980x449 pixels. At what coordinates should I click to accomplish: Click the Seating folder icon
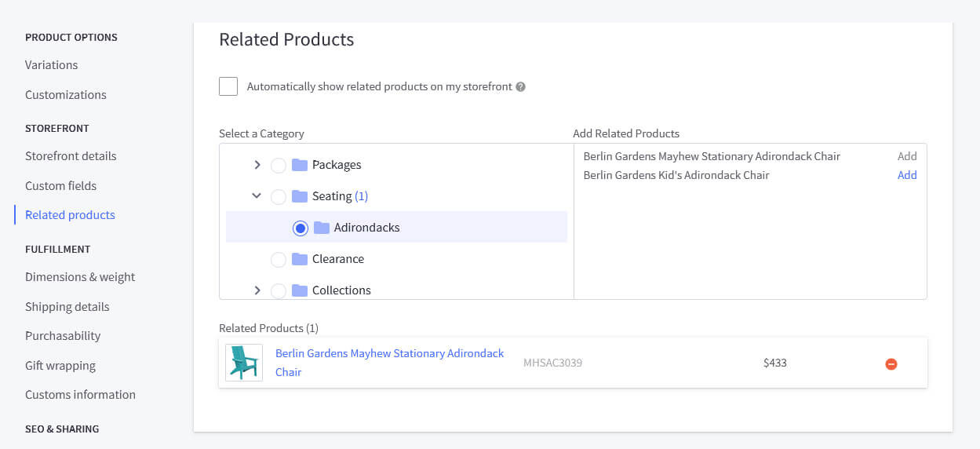click(300, 196)
